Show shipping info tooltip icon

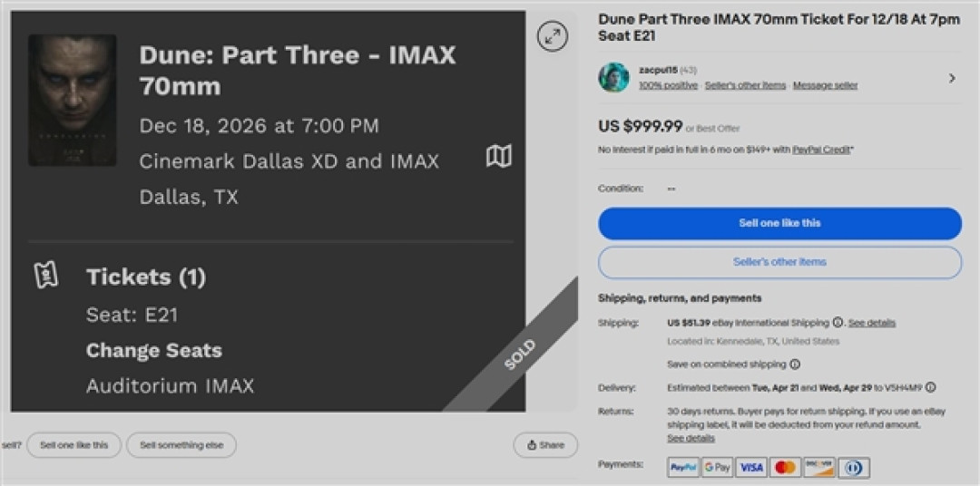coord(838,322)
